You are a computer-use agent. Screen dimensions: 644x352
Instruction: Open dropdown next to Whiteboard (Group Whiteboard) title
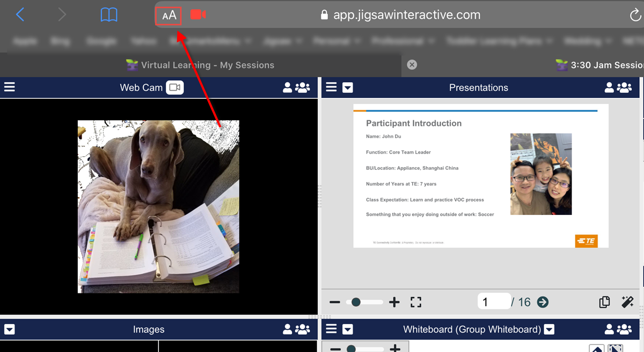point(549,329)
